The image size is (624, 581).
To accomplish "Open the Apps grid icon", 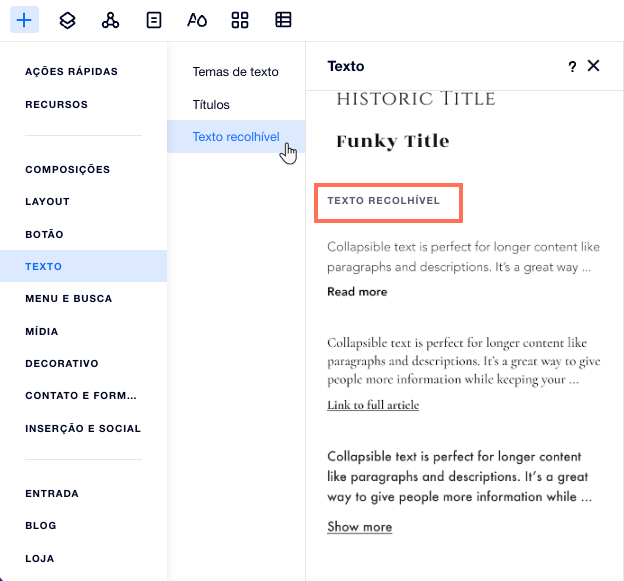I will tap(240, 20).
